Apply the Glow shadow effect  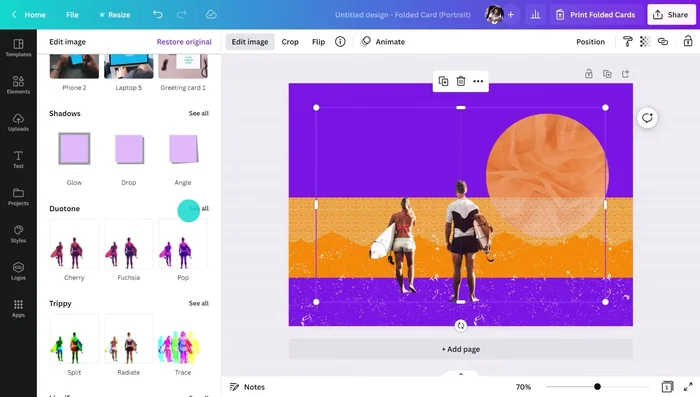click(74, 149)
